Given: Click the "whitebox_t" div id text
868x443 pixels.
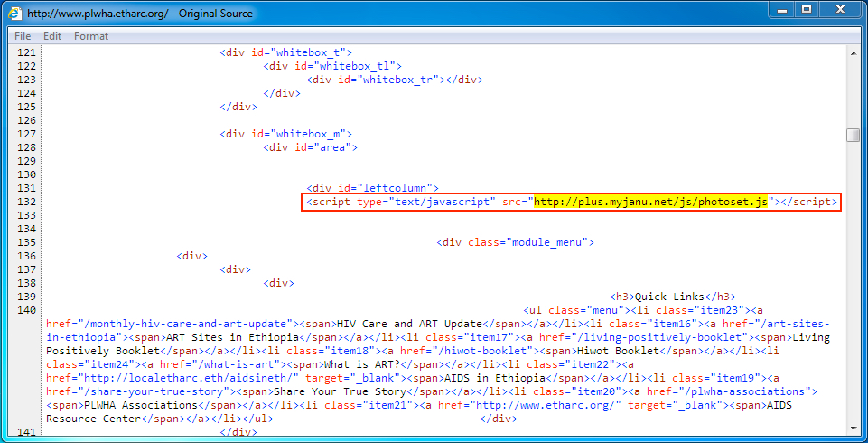Looking at the screenshot, I should click(311, 52).
